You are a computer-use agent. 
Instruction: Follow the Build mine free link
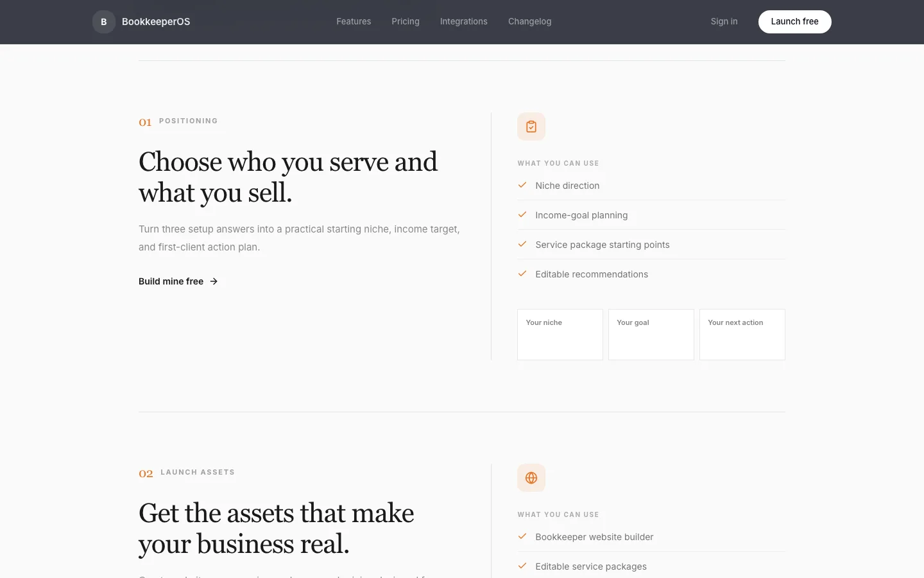(178, 281)
